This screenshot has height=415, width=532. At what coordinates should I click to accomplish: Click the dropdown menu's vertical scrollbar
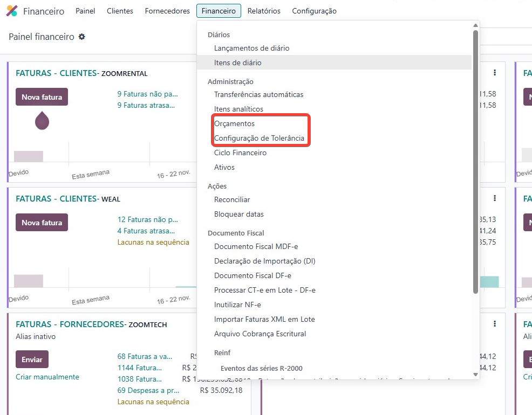tap(475, 162)
